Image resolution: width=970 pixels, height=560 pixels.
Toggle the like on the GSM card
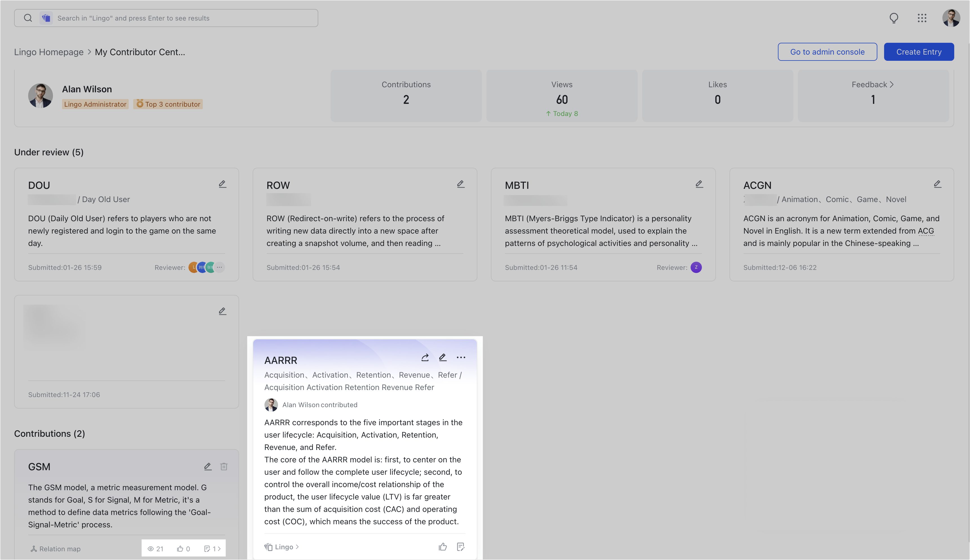[181, 549]
